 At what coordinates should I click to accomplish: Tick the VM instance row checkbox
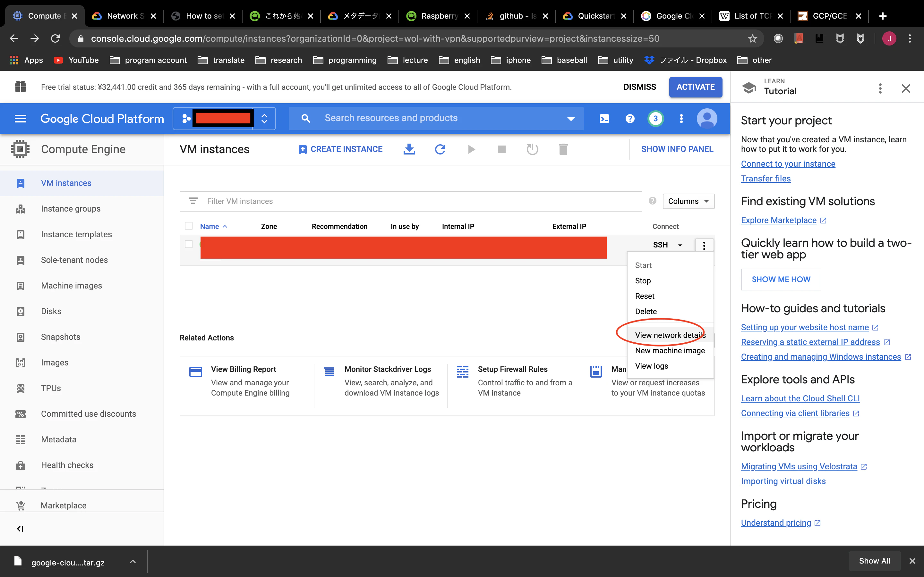pyautogui.click(x=189, y=244)
